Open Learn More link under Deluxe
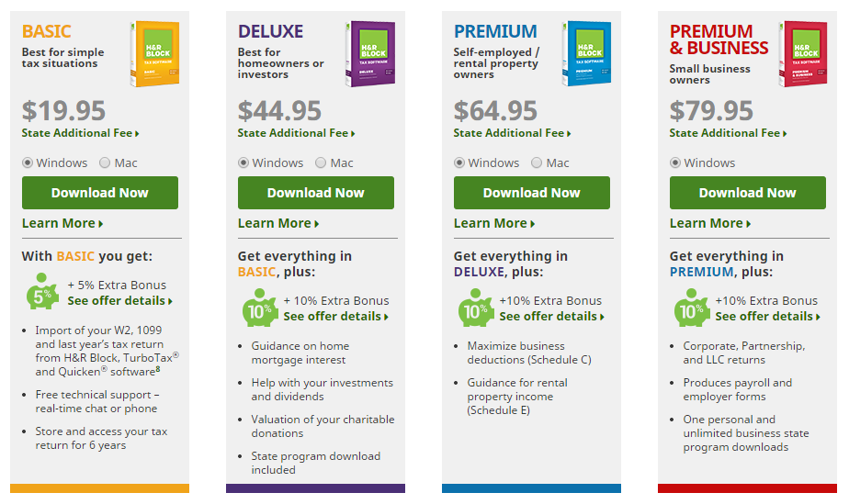This screenshot has height=504, width=849. [x=278, y=223]
